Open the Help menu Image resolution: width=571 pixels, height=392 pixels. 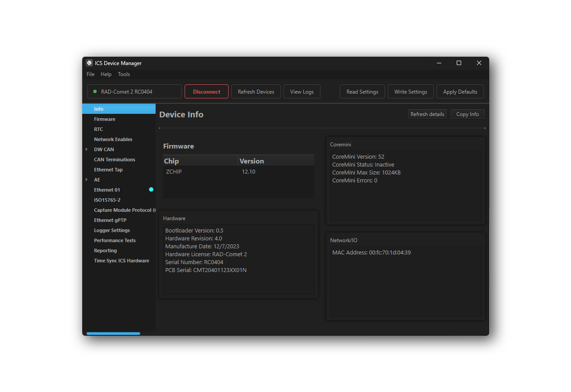point(106,74)
